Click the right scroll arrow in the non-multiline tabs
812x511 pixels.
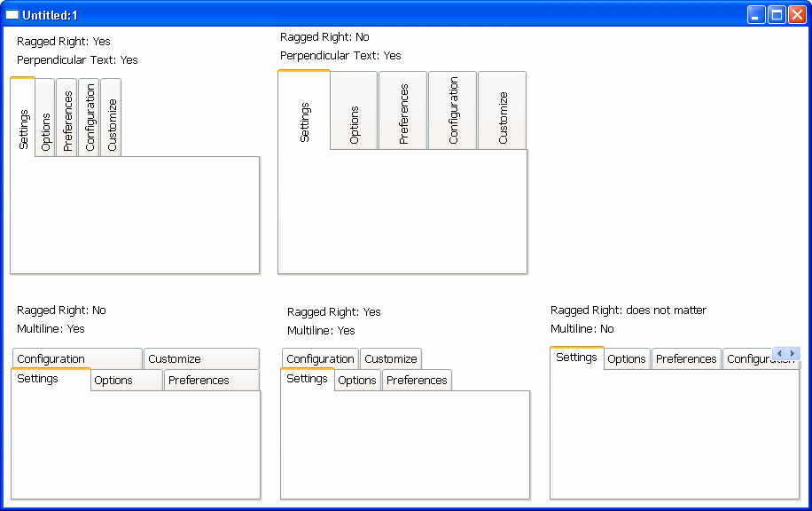pyautogui.click(x=792, y=353)
